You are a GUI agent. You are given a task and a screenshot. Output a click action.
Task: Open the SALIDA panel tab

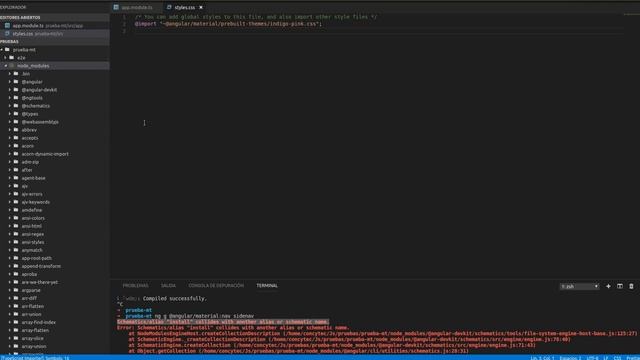click(x=168, y=286)
